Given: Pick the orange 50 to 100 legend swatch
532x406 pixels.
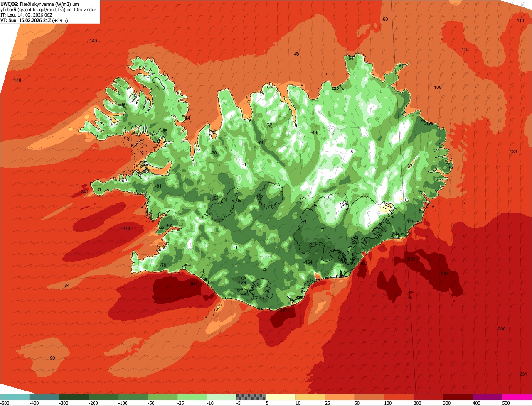Looking at the screenshot, I should (x=369, y=397).
